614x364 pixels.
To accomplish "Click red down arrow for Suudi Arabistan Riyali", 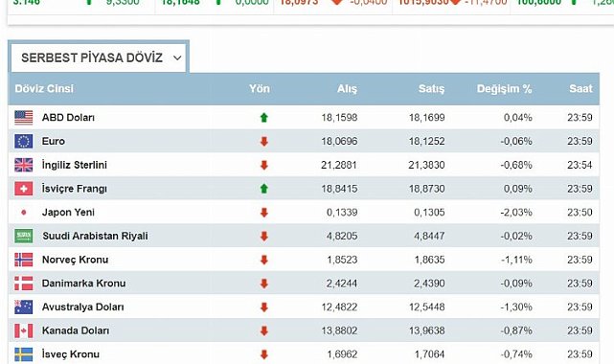I will click(264, 236).
